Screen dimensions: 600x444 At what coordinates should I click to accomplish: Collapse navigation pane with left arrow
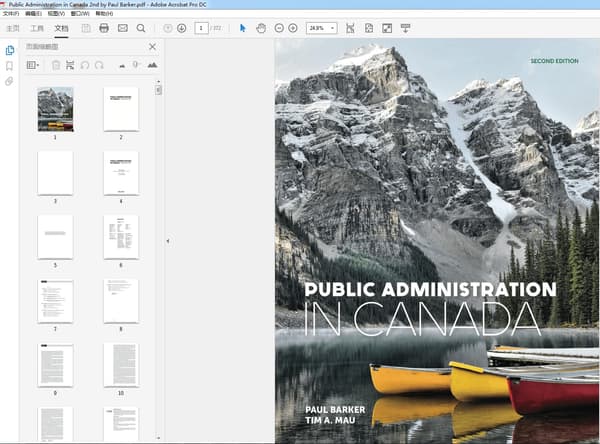[x=168, y=241]
